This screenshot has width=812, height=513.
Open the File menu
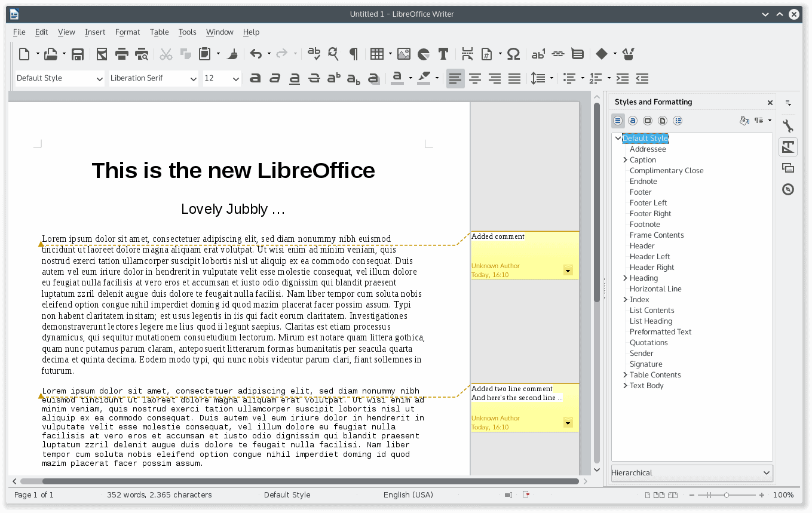pyautogui.click(x=19, y=32)
